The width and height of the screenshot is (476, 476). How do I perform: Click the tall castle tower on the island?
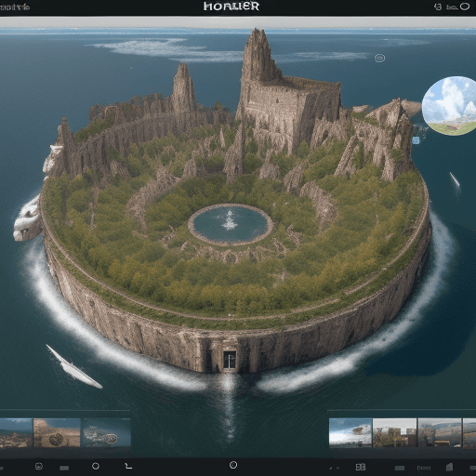[x=258, y=56]
